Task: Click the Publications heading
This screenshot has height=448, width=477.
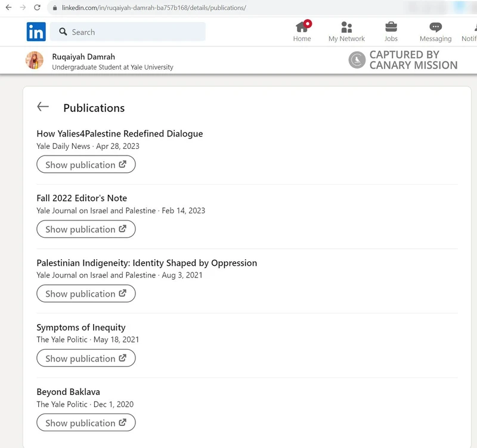Action: coord(94,108)
